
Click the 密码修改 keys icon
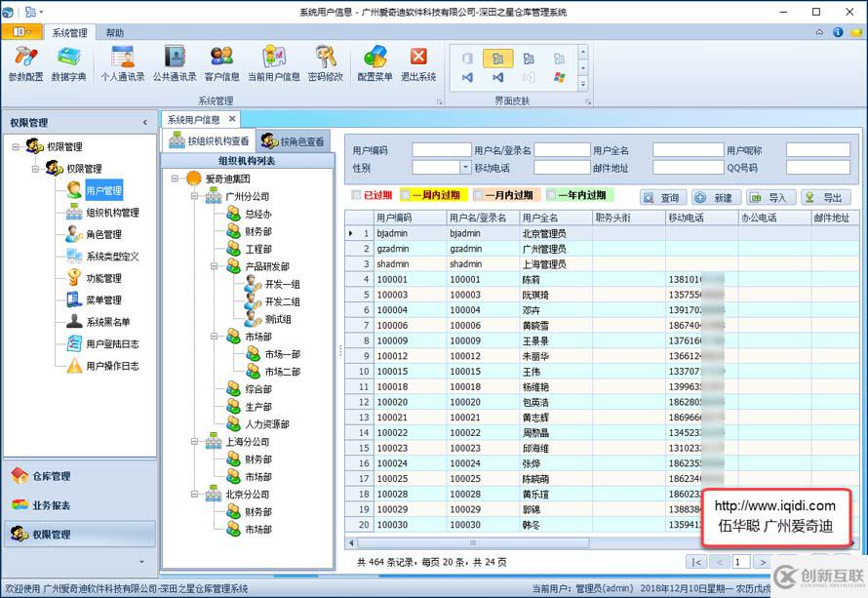click(326, 64)
